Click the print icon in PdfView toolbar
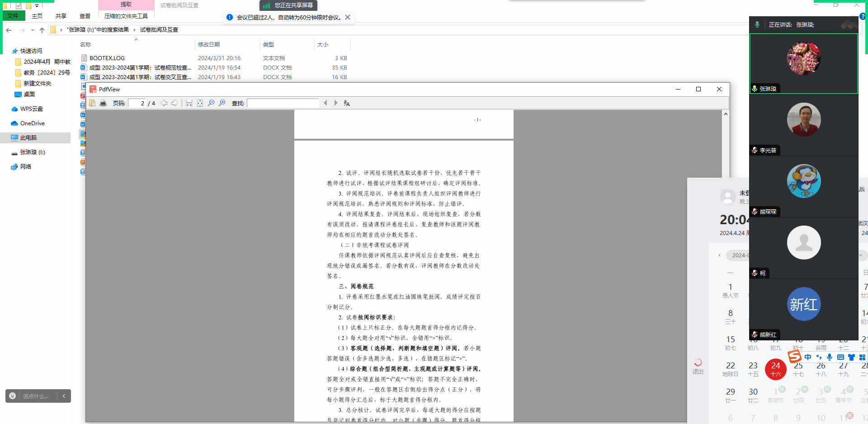Screen dimensions: 868x424 click(103, 103)
